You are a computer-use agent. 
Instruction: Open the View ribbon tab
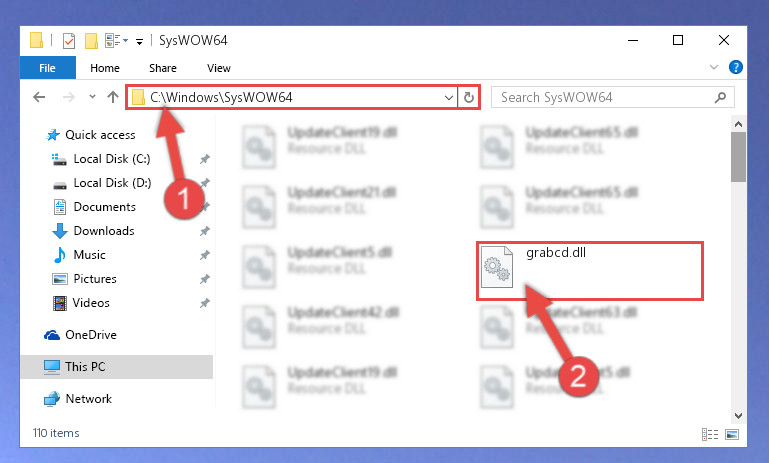(219, 68)
